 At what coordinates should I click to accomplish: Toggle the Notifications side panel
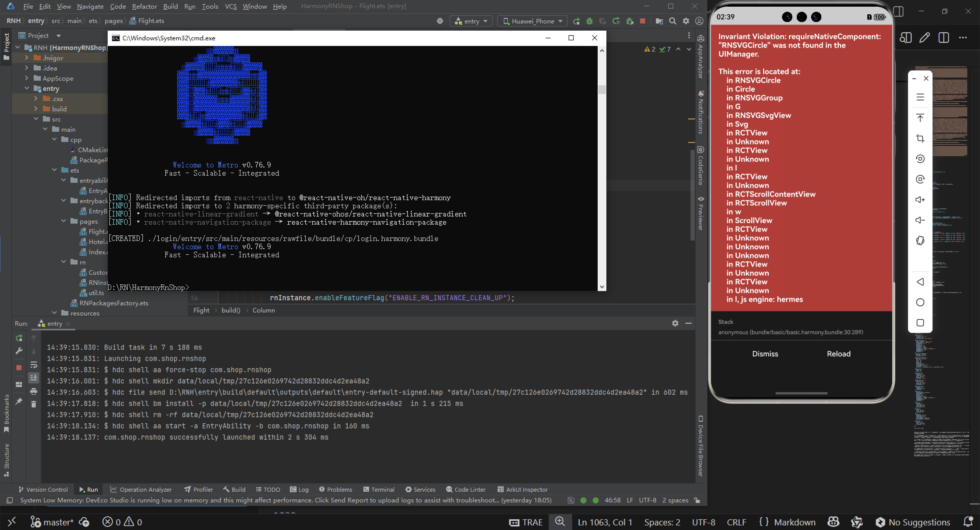[x=701, y=113]
